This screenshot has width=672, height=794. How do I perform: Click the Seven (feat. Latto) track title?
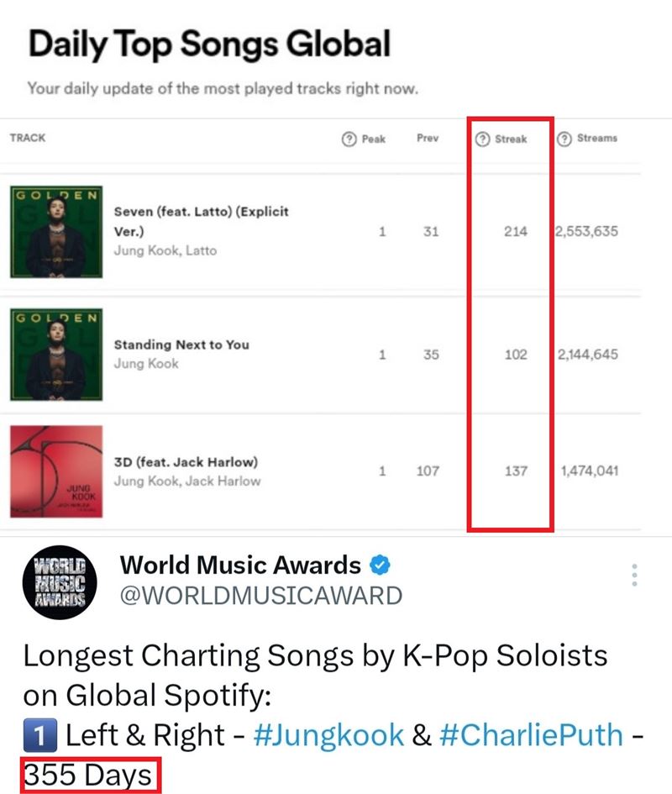coord(201,219)
